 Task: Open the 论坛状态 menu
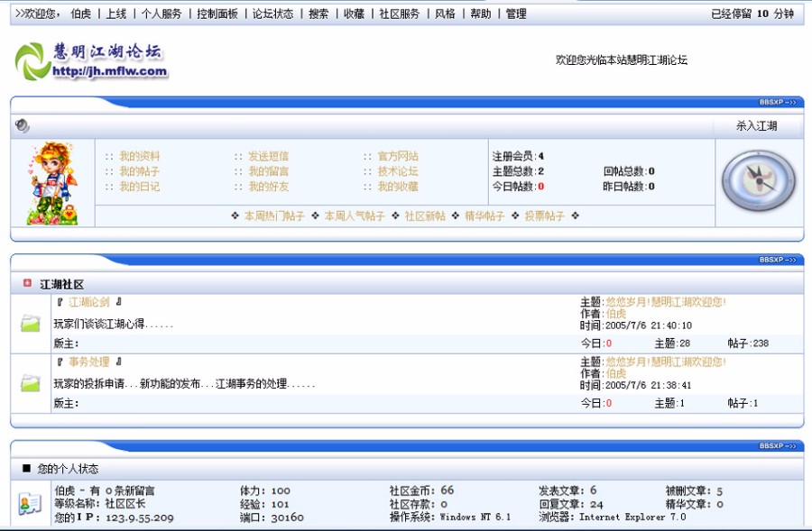[x=272, y=14]
